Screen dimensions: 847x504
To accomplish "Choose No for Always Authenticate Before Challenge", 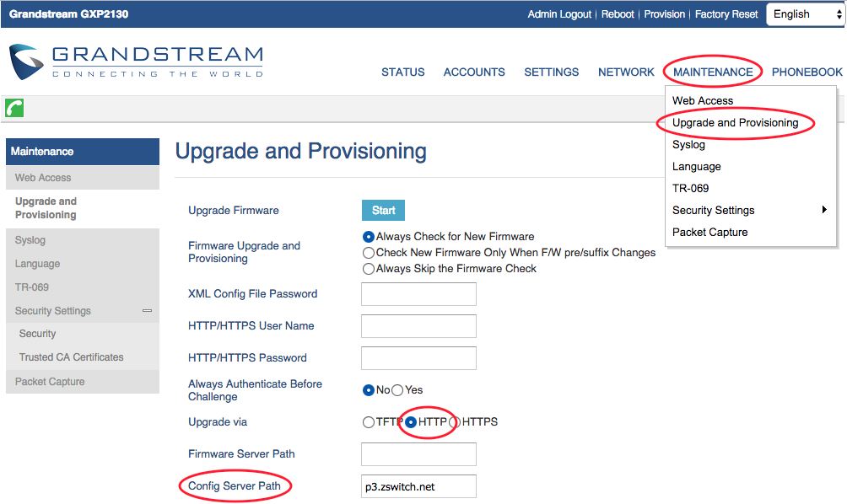I will pyautogui.click(x=369, y=390).
